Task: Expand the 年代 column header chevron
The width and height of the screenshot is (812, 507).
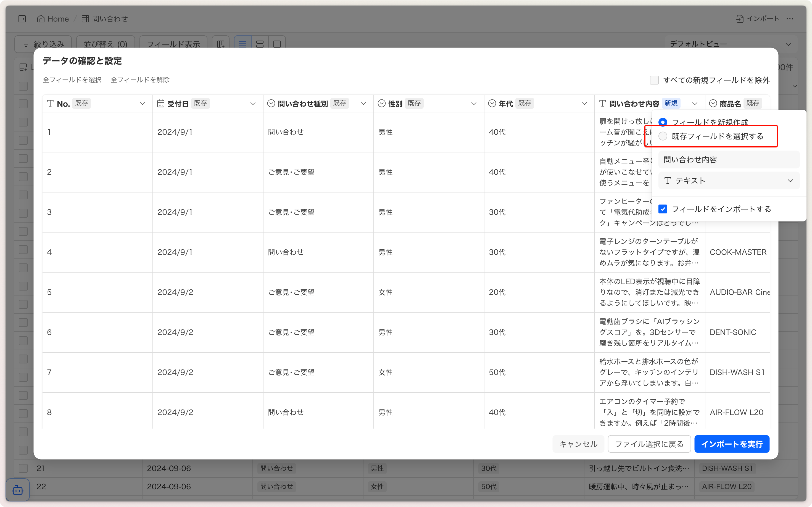Action: coord(584,104)
